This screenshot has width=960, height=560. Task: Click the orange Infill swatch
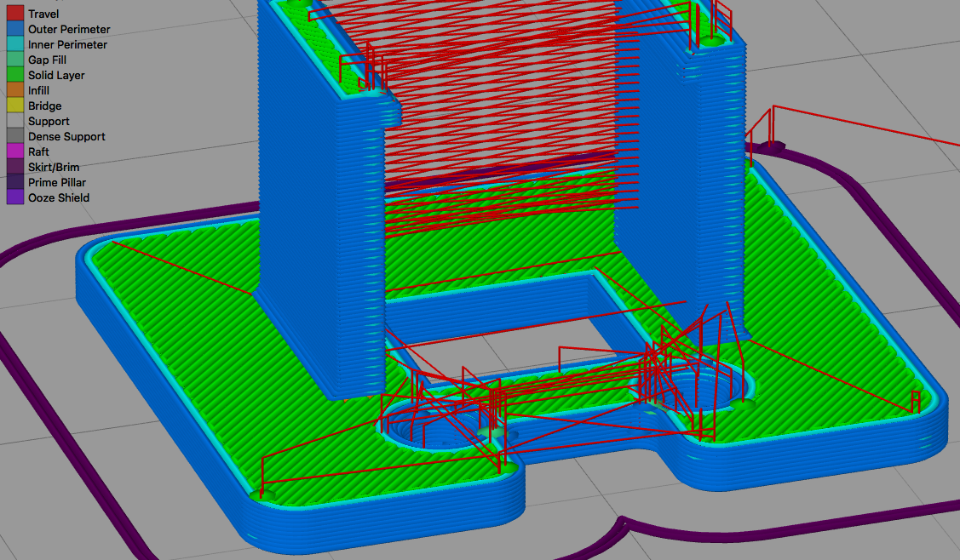(15, 90)
